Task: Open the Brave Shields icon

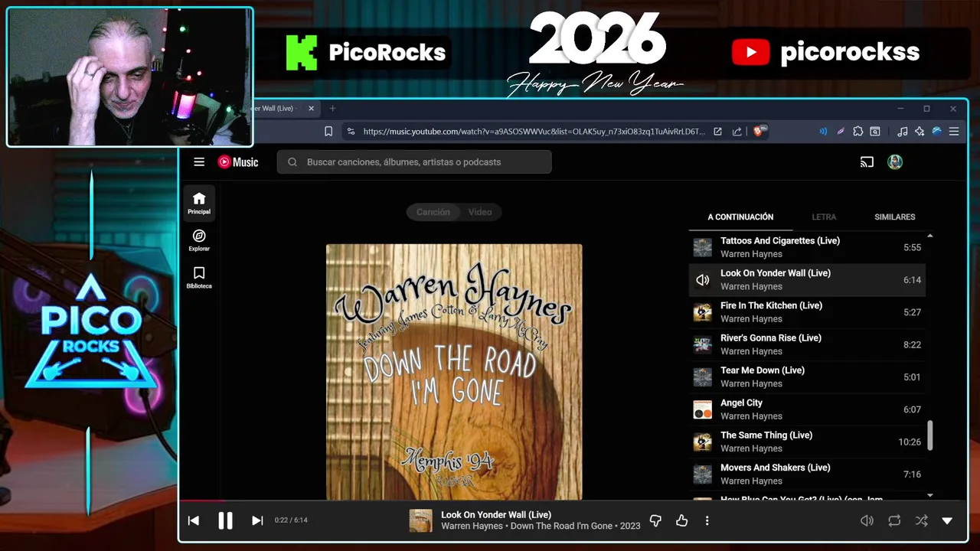Action: (x=760, y=131)
